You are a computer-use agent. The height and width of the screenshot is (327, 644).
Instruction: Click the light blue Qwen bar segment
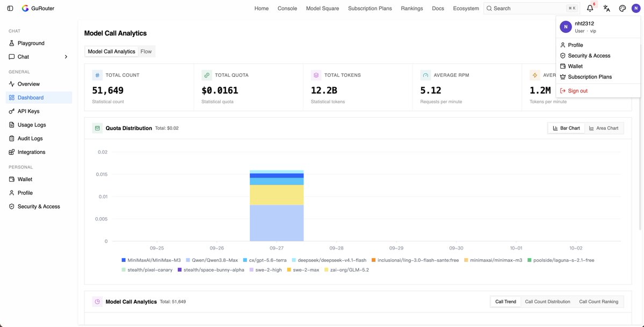pyautogui.click(x=277, y=223)
